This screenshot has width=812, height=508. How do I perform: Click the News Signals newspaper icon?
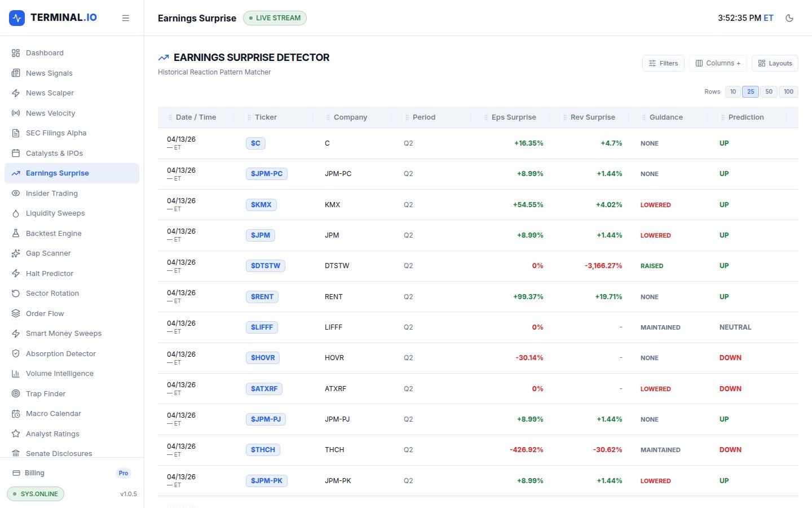16,73
